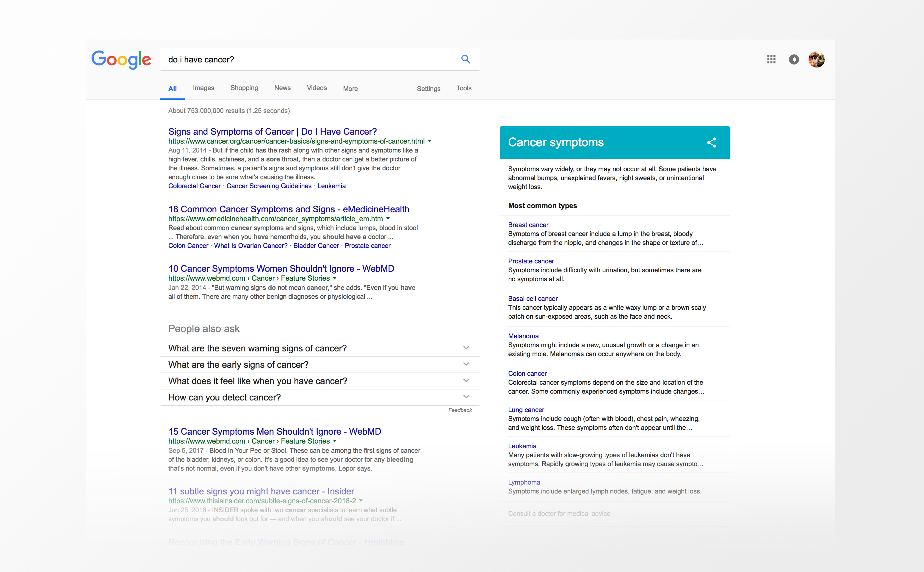Open Leukemia in the symptoms panel
Viewport: 924px width, 572px height.
click(x=522, y=446)
